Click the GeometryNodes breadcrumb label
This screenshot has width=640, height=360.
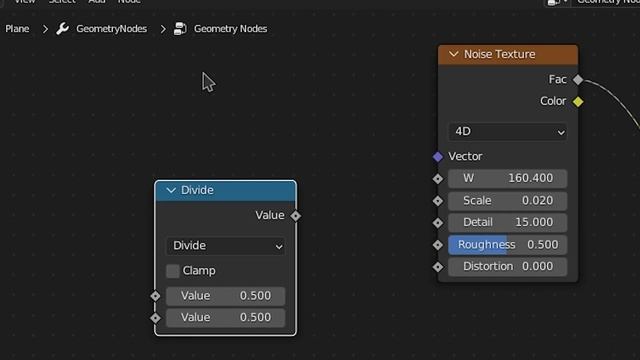(x=111, y=29)
